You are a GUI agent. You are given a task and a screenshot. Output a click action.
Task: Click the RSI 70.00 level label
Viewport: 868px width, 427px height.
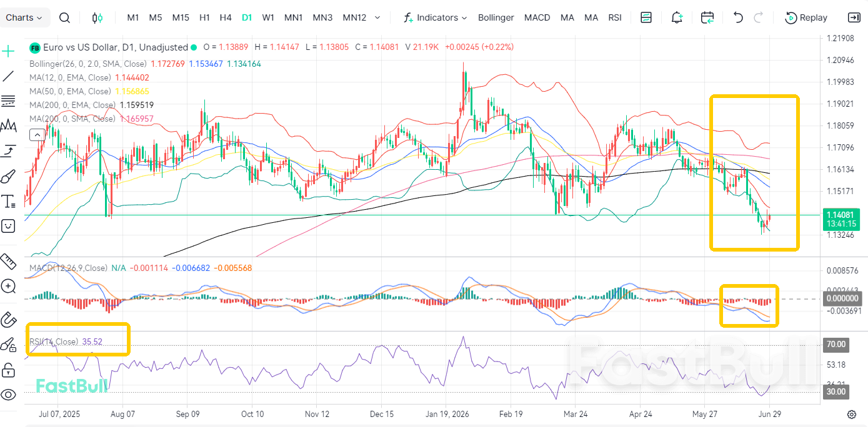point(837,344)
